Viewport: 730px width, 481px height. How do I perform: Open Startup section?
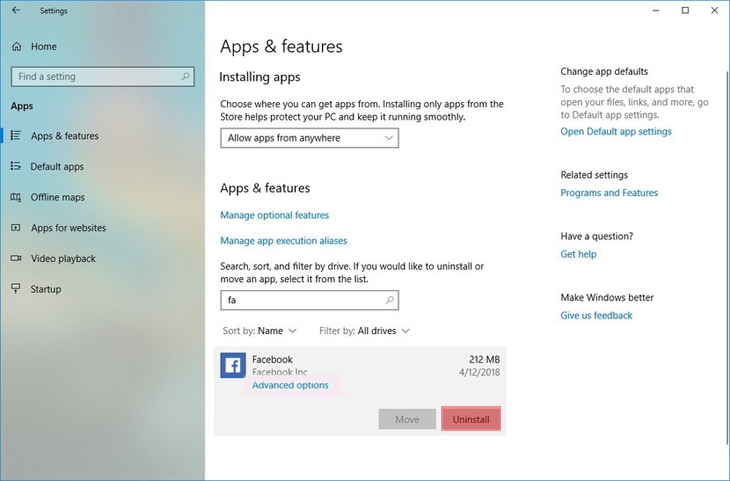pos(46,289)
